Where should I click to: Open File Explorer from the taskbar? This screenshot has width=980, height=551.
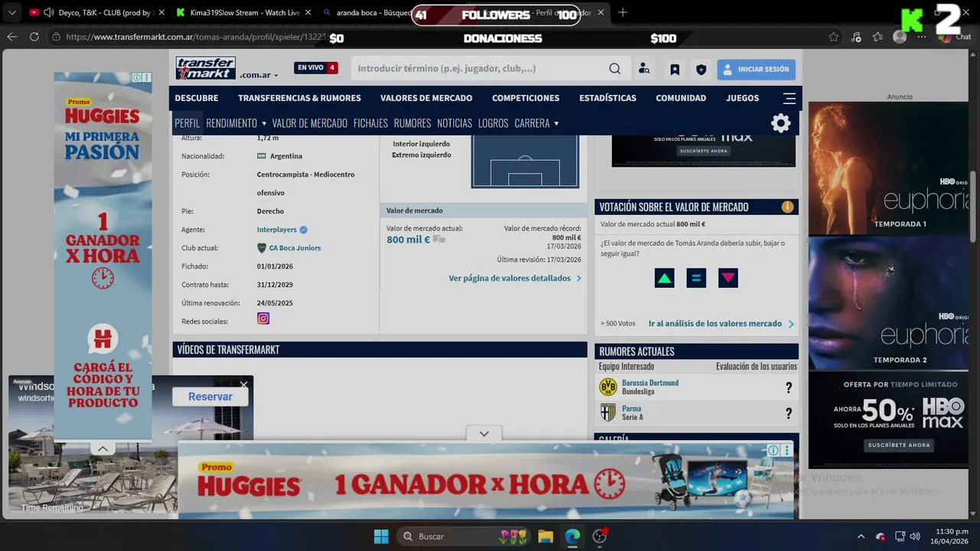(545, 536)
